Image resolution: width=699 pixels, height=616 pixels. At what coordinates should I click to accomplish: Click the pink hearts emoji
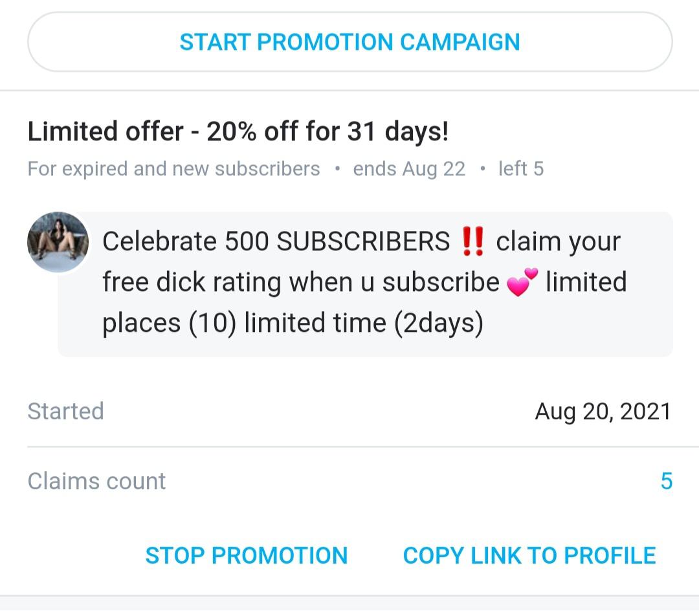(x=523, y=283)
